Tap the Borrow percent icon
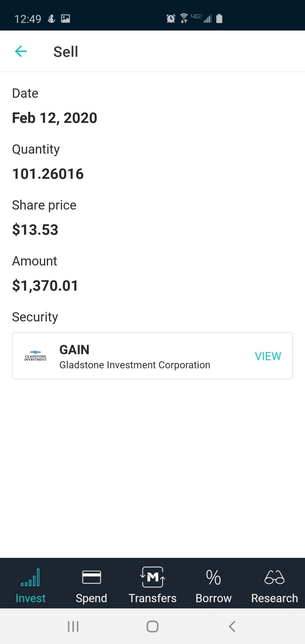Screen dimensions: 305x644 (x=213, y=577)
